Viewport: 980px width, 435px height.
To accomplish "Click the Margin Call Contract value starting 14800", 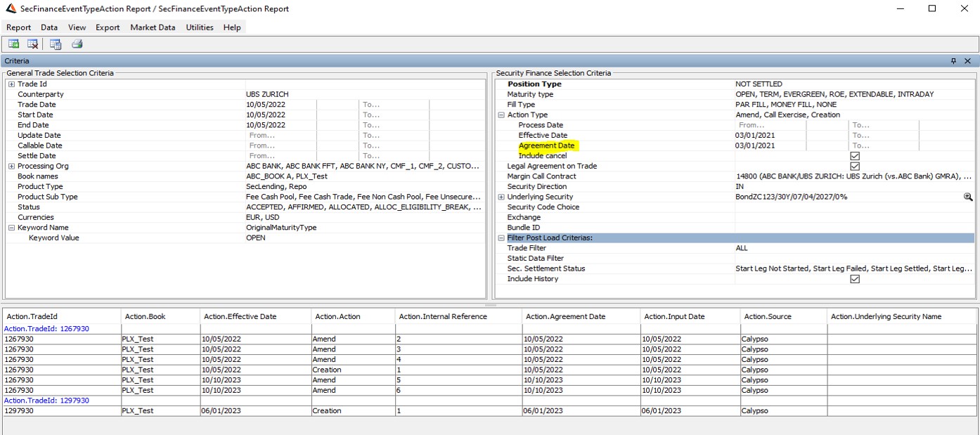I will pyautogui.click(x=854, y=176).
